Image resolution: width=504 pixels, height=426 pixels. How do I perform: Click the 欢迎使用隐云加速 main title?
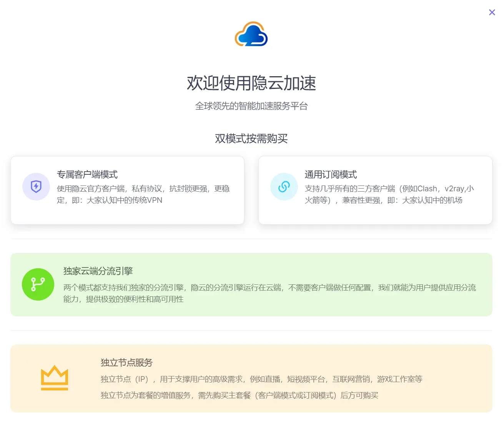click(x=251, y=83)
